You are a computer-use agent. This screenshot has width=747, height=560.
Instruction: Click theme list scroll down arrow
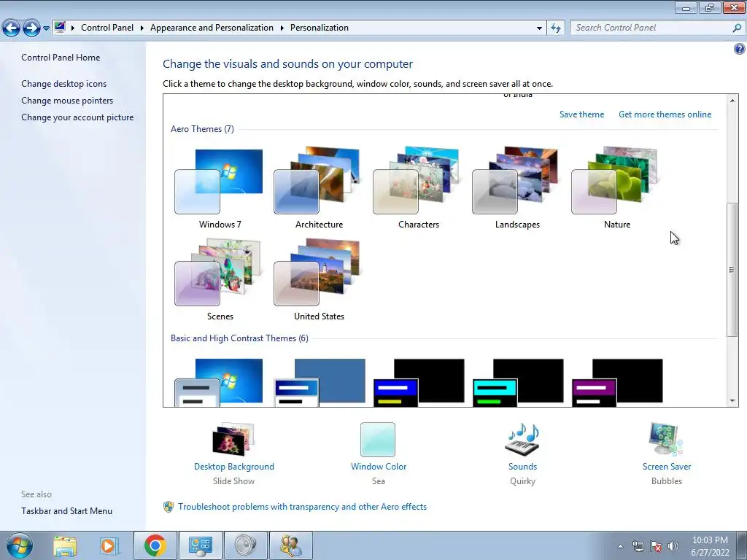[x=732, y=401]
